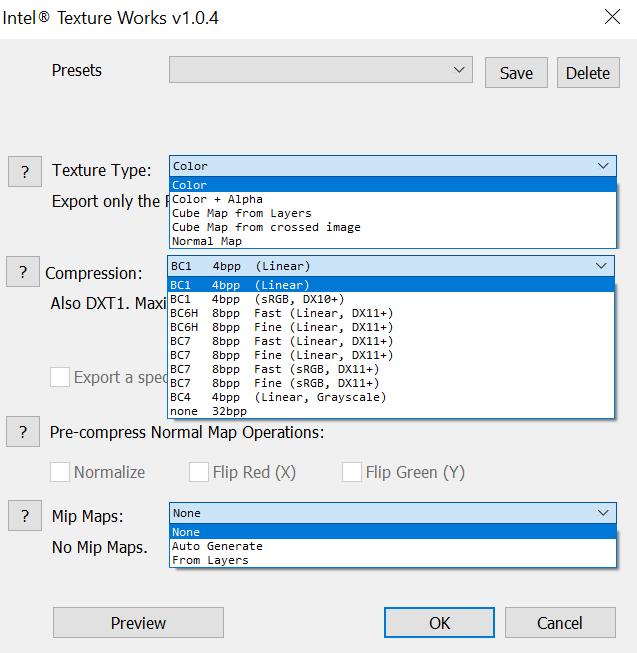
Task: Open help for Texture Type
Action: tap(25, 171)
